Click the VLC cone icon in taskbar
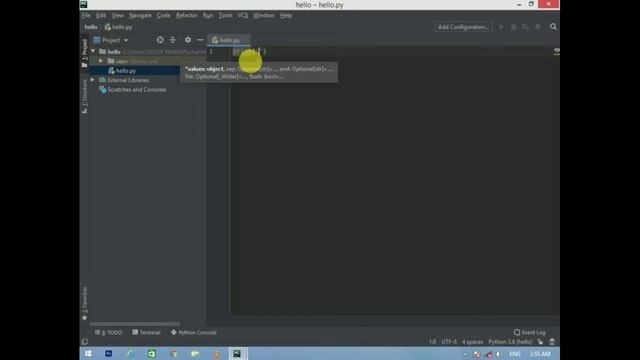The image size is (640, 360). 216,353
